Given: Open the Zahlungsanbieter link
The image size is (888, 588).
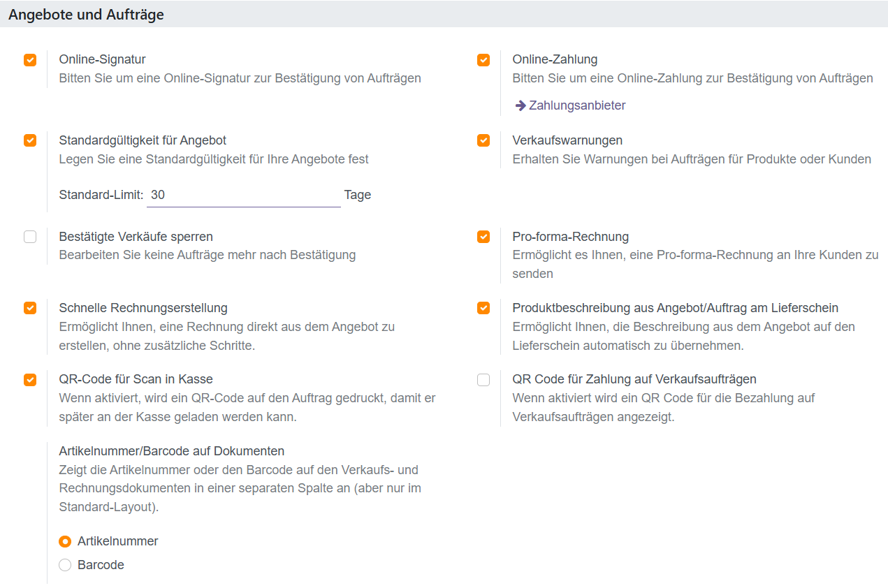Looking at the screenshot, I should (x=578, y=105).
